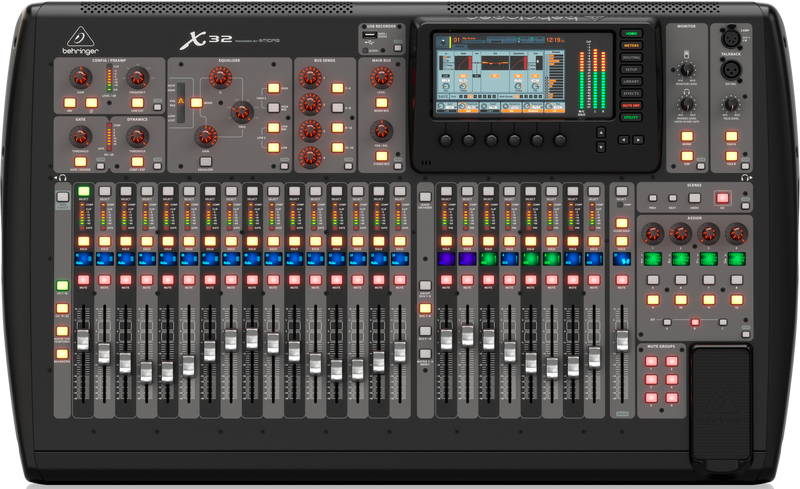Toggle the monitor MONO button

(x=687, y=136)
